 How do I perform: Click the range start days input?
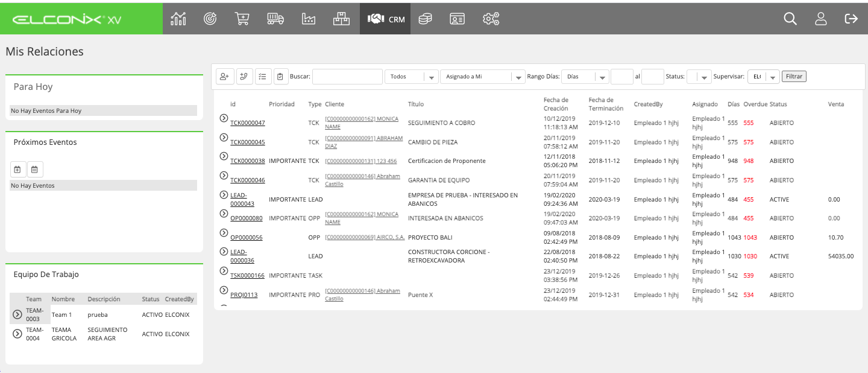click(x=621, y=77)
